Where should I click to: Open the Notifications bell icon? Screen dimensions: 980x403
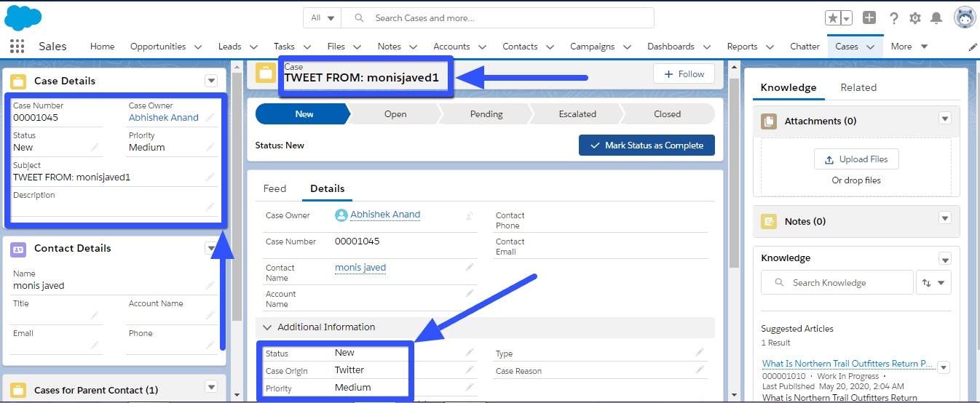[937, 18]
